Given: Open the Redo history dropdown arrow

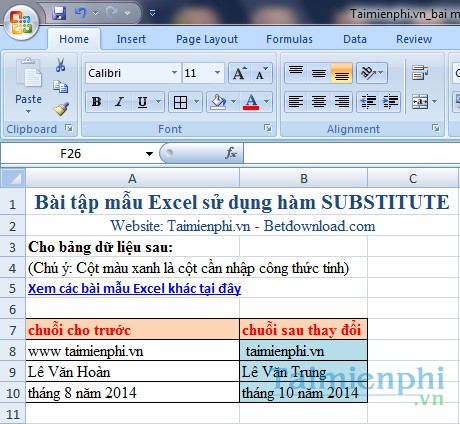Looking at the screenshot, I should pos(127,13).
